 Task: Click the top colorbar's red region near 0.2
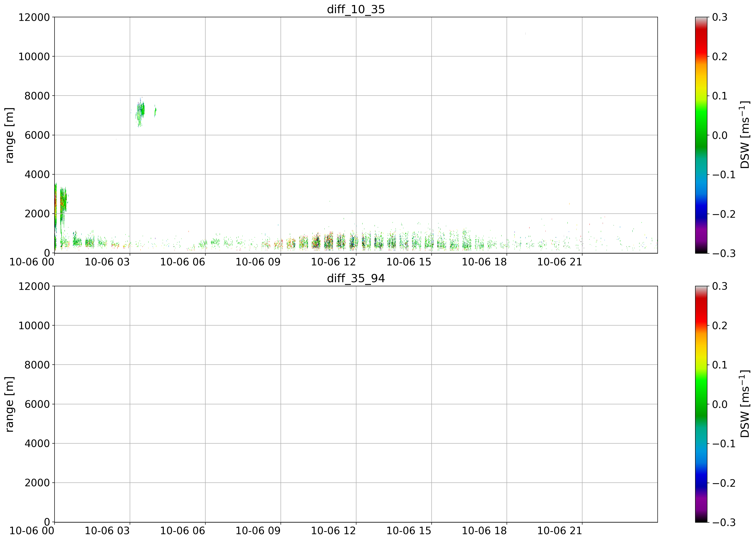701,53
